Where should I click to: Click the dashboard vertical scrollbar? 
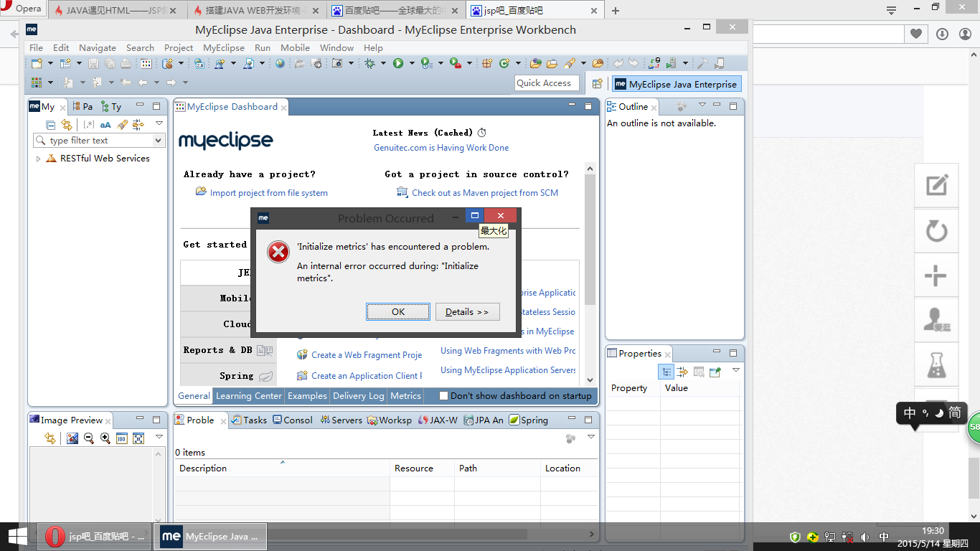tap(590, 240)
